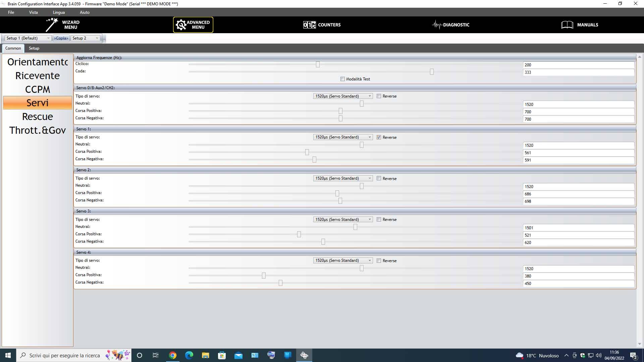Expand Tipo di servo for Servo 2
Screen dimensions: 644x362
click(x=343, y=178)
